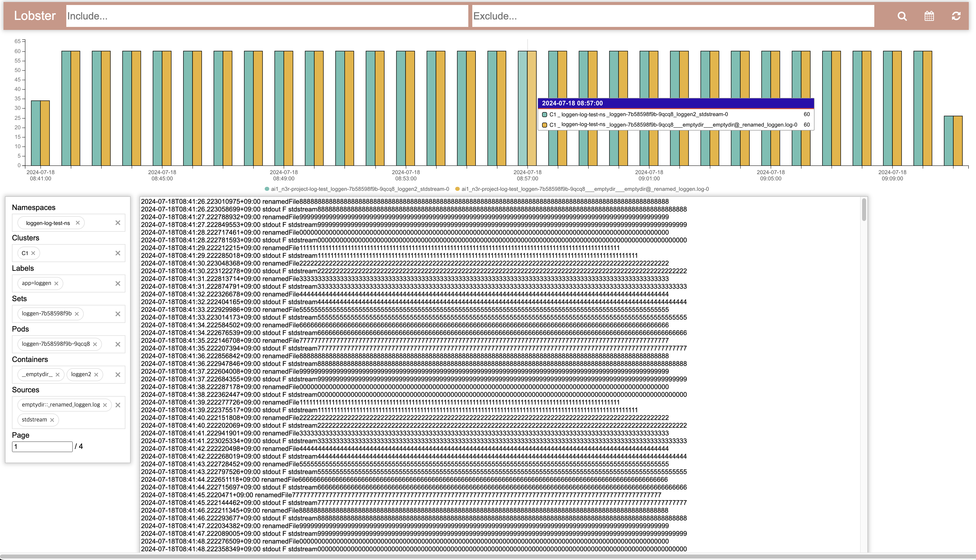This screenshot has height=560, width=976.
Task: Select log line 08:41:48.222358349 stdstream0000
Action: coord(413,549)
